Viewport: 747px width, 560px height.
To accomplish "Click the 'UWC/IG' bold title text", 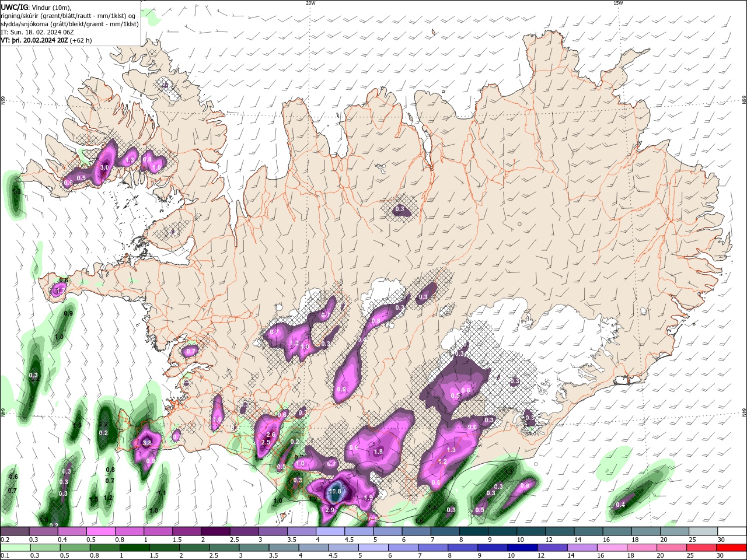I will pyautogui.click(x=15, y=7).
